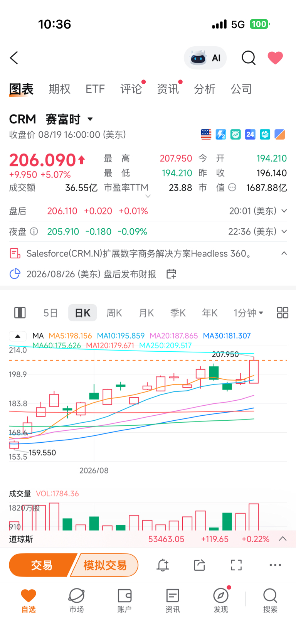The width and height of the screenshot is (296, 644).
Task: Tap the US flag market icon
Action: [x=206, y=134]
